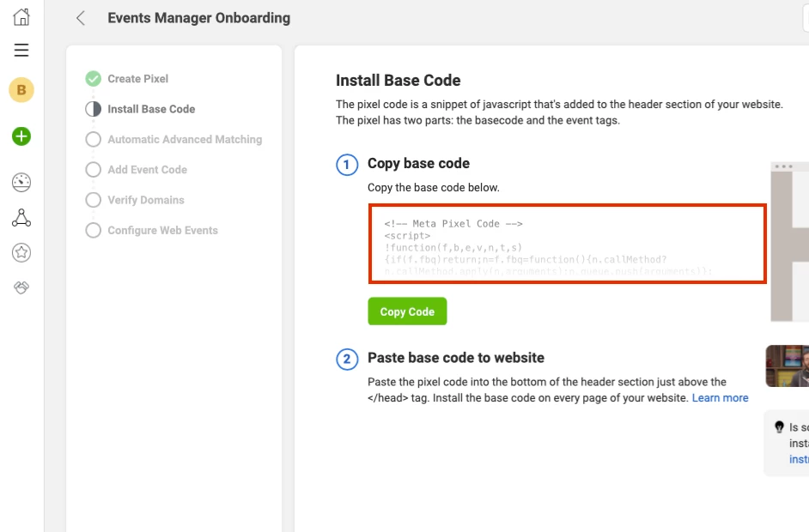The height and width of the screenshot is (532, 809).
Task: Click the Events Manager Onboarding title
Action: click(x=198, y=18)
